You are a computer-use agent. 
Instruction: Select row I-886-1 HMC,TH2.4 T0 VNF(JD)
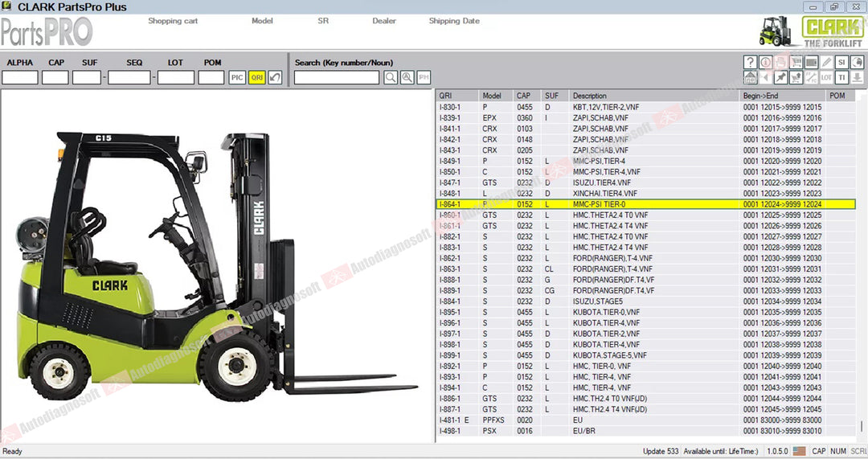(x=645, y=399)
